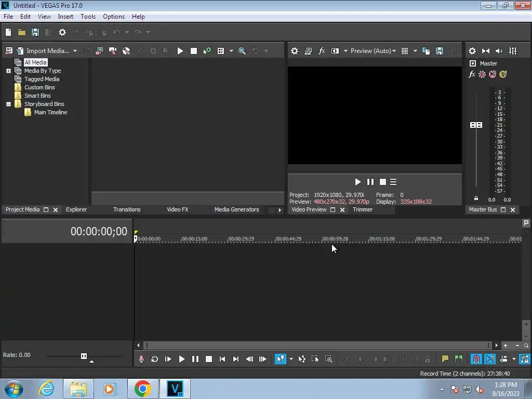Play from the Video Preview window
The width and height of the screenshot is (532, 399).
357,182
